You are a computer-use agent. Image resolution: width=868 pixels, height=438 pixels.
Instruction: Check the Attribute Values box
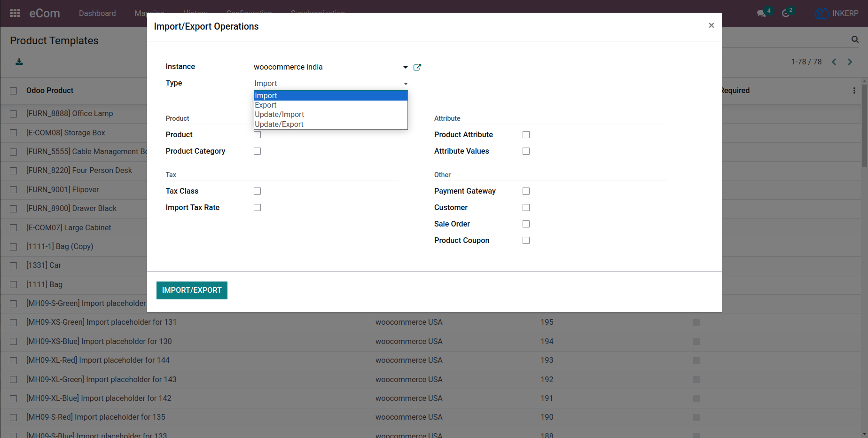pyautogui.click(x=526, y=151)
